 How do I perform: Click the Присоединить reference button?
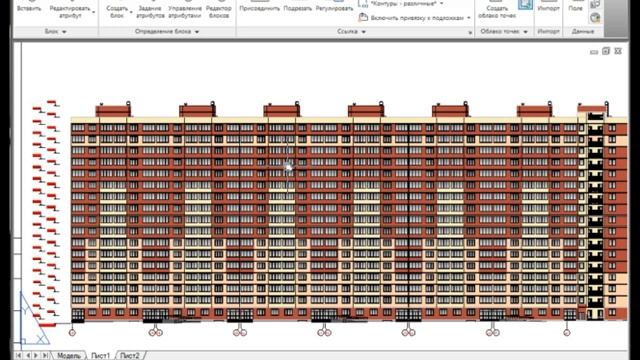(x=260, y=7)
